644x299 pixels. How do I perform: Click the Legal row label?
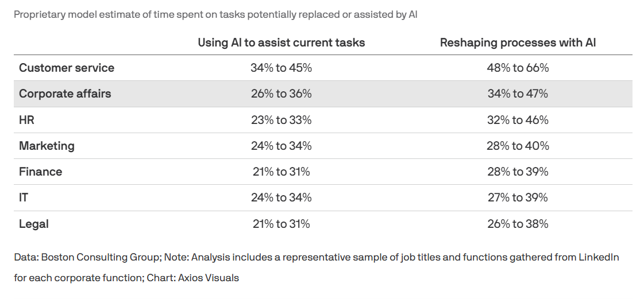click(34, 224)
